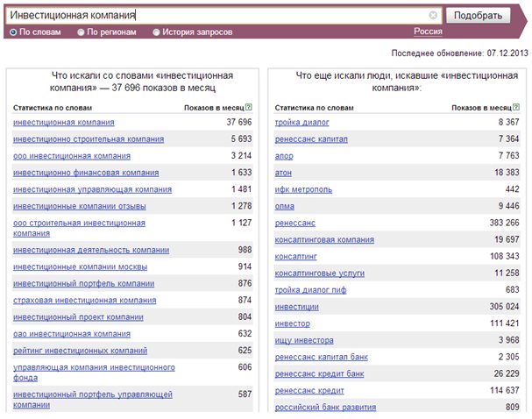Click 'Последнее обновление: 07.12.2013' text
This screenshot has height=419, width=532.
click(x=460, y=53)
